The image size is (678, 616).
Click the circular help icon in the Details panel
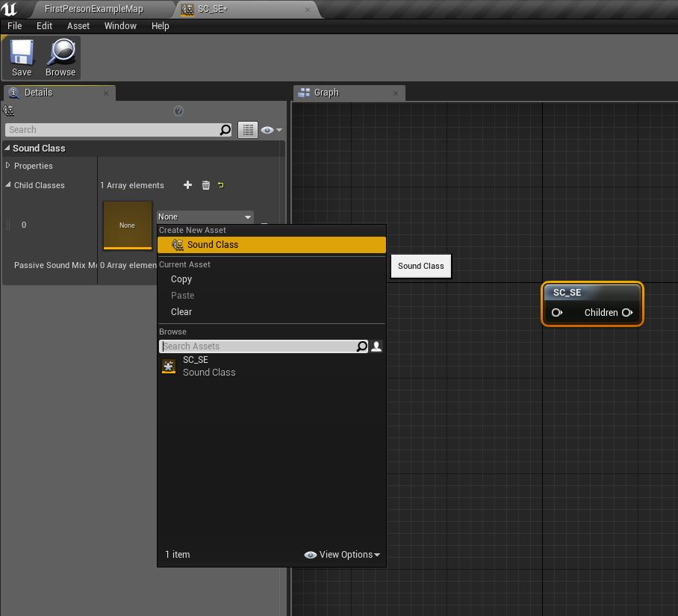pyautogui.click(x=178, y=111)
